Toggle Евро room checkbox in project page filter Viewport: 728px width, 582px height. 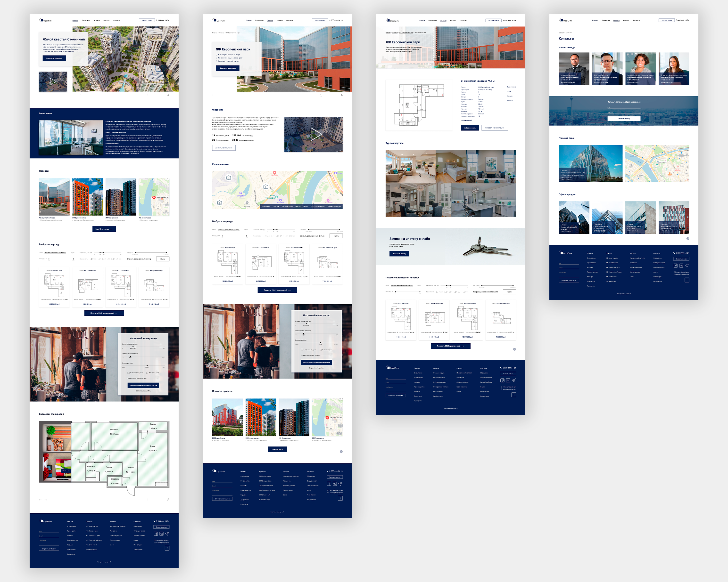tap(290, 236)
